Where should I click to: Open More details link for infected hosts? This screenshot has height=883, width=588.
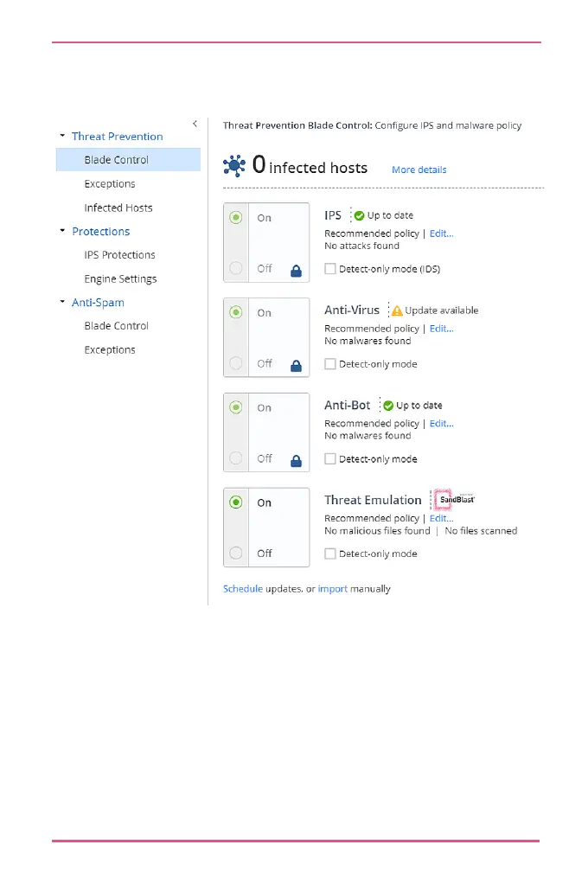click(419, 170)
